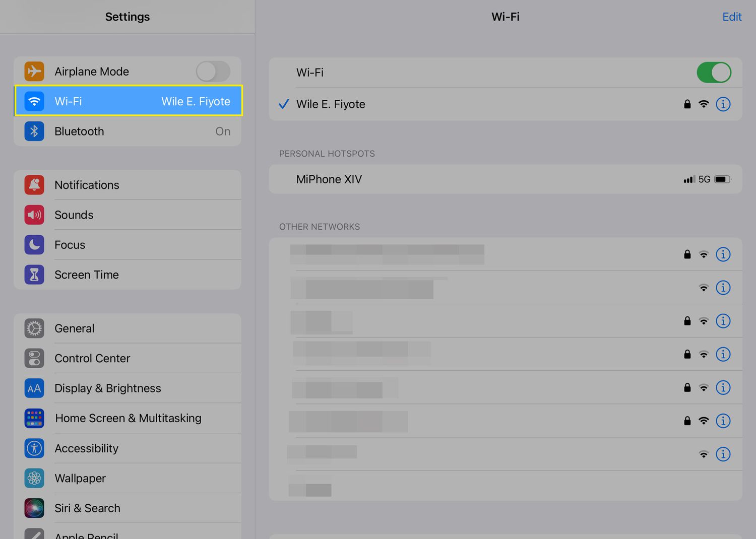Select Wi-Fi in the settings sidebar
Screen dimensions: 756x539
click(x=129, y=101)
